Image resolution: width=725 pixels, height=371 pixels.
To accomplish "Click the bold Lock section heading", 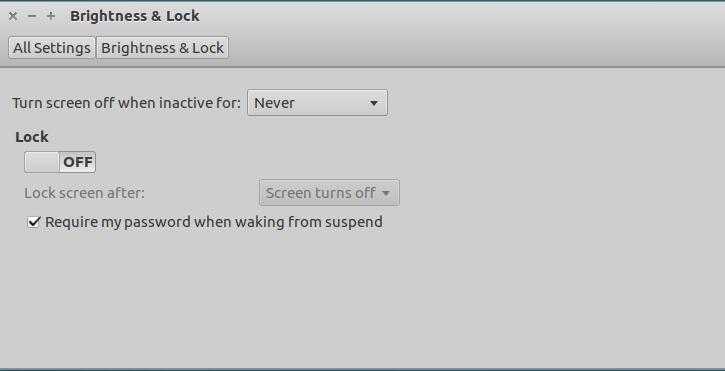I will click(32, 137).
